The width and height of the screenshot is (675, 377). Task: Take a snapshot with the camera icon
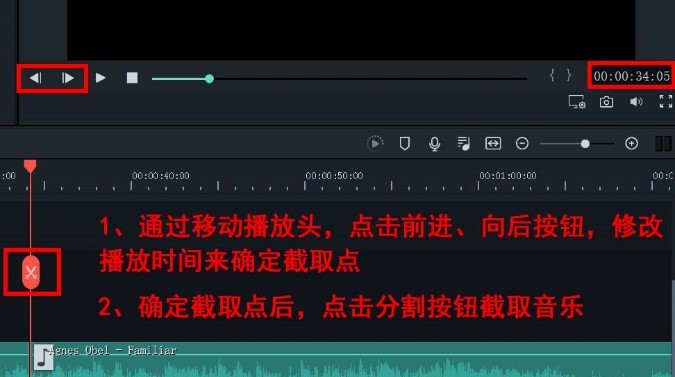[606, 102]
